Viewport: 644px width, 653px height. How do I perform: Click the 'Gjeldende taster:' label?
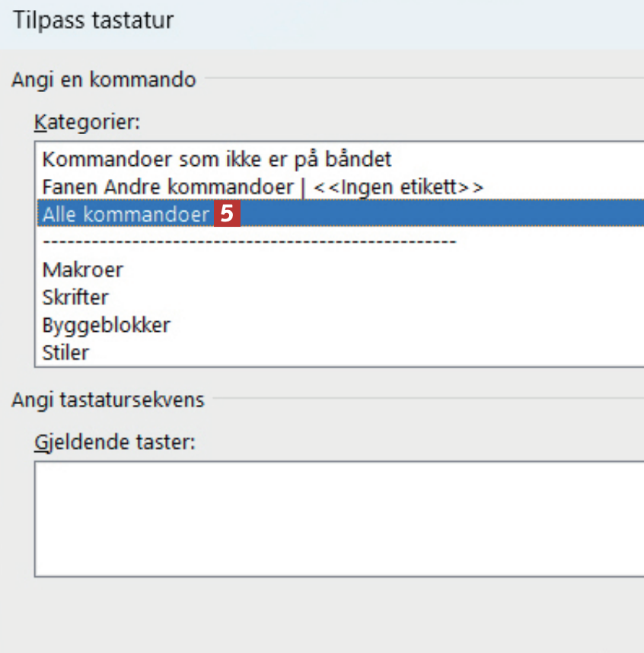(x=115, y=442)
